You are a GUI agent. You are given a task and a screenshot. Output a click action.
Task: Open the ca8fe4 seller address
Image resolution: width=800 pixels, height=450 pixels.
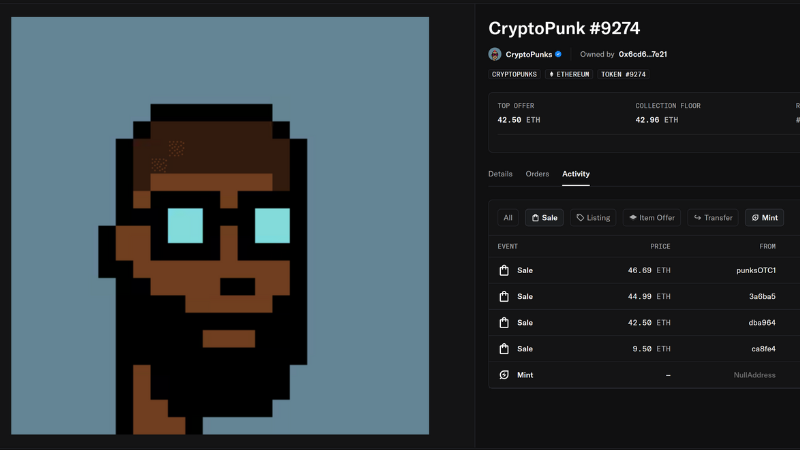point(763,348)
